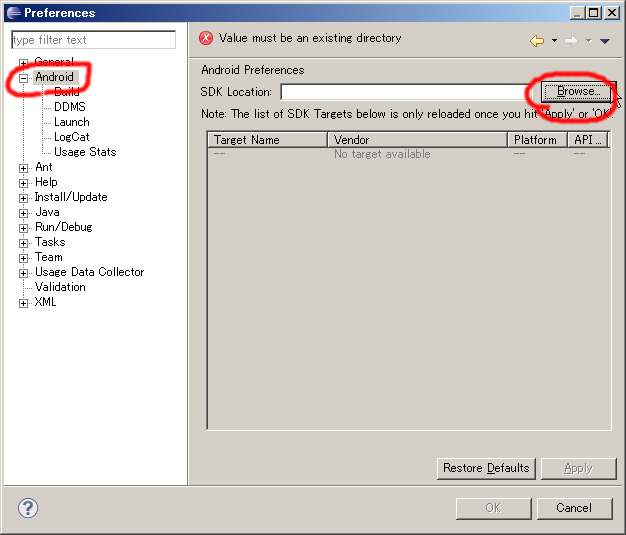The height and width of the screenshot is (535, 626).
Task: Select the LogCat preferences item
Action: pyautogui.click(x=72, y=137)
